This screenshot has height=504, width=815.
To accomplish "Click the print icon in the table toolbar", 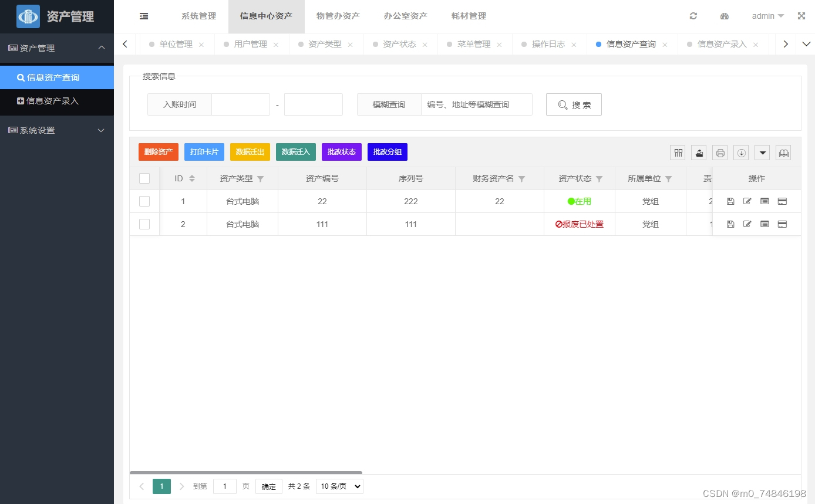I will click(720, 153).
